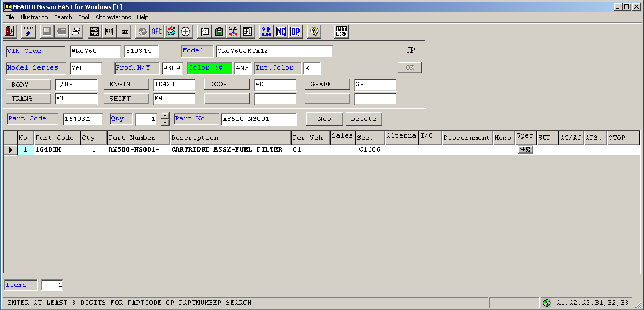Click the green Color :# label
644x310 pixels.
coord(210,68)
